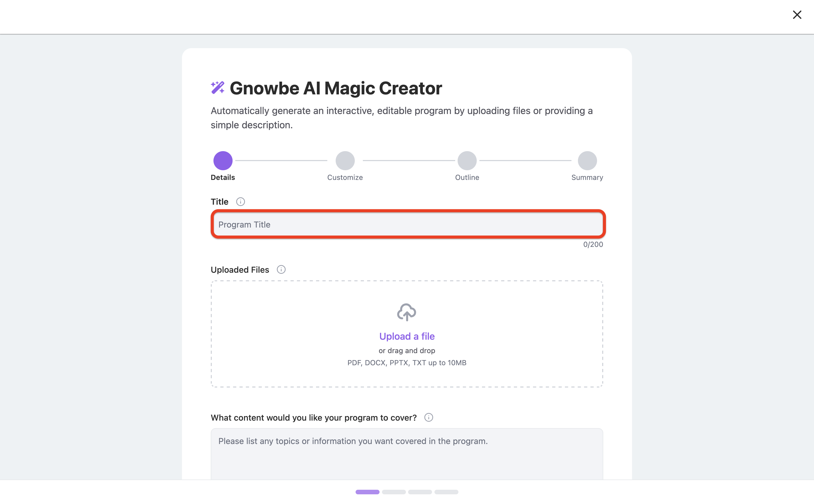Click the third progress bar segment
This screenshot has width=814, height=504.
420,492
